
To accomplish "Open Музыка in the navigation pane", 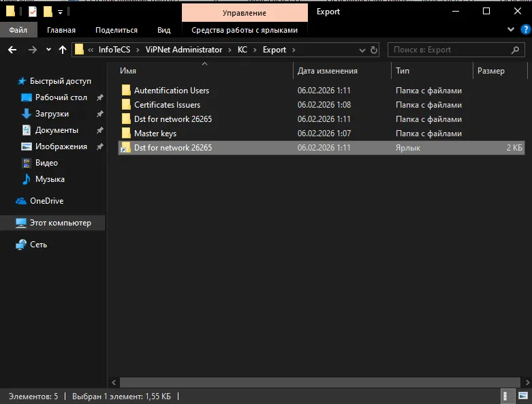I will point(50,179).
